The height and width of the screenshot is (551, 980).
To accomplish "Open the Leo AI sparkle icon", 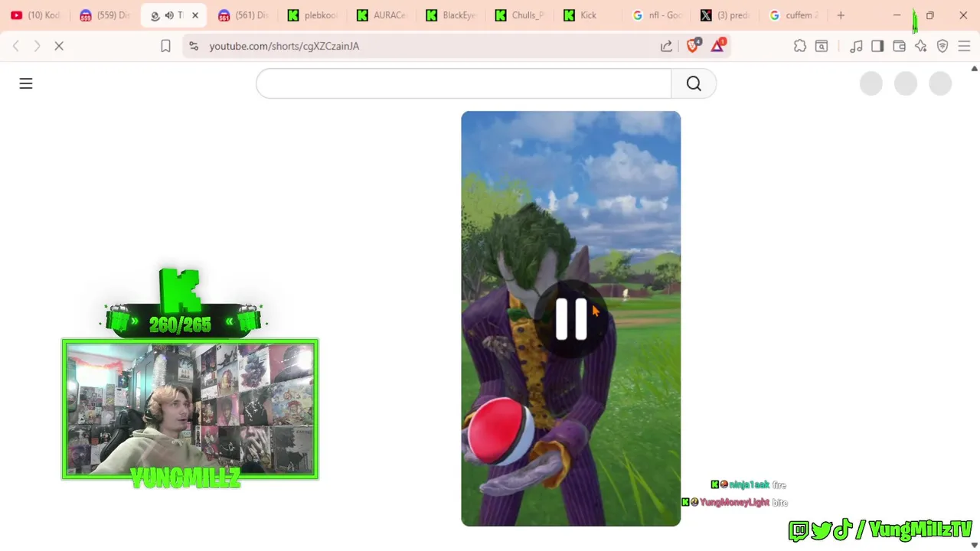I will click(921, 46).
